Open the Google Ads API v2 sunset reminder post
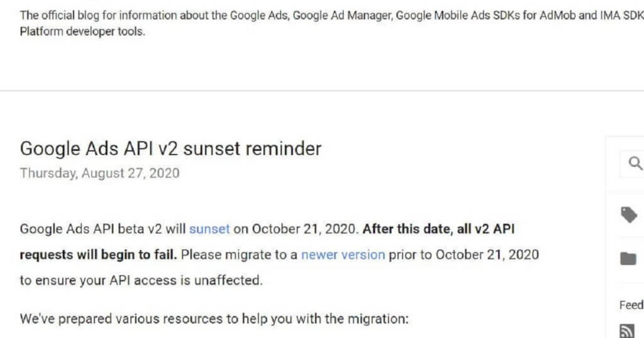This screenshot has height=338, width=644. 170,148
